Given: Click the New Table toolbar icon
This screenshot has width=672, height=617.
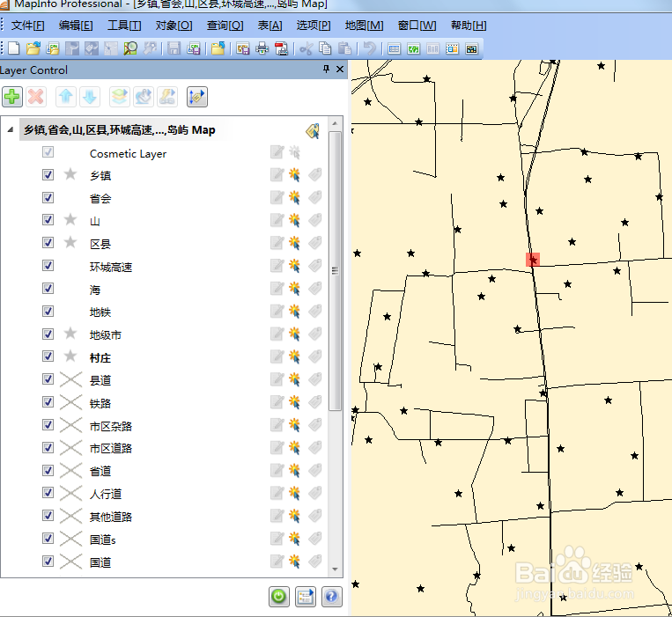Looking at the screenshot, I should click(14, 48).
